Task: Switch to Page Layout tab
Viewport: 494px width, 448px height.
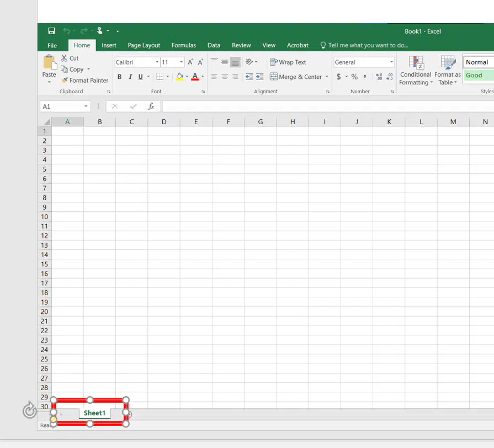Action: pos(144,45)
